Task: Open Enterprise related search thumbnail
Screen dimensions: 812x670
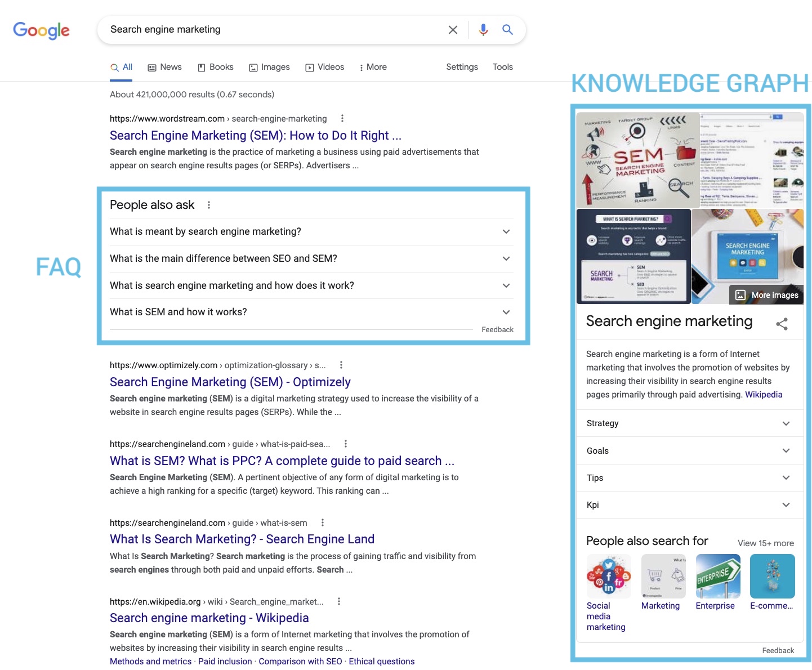Action: point(718,576)
